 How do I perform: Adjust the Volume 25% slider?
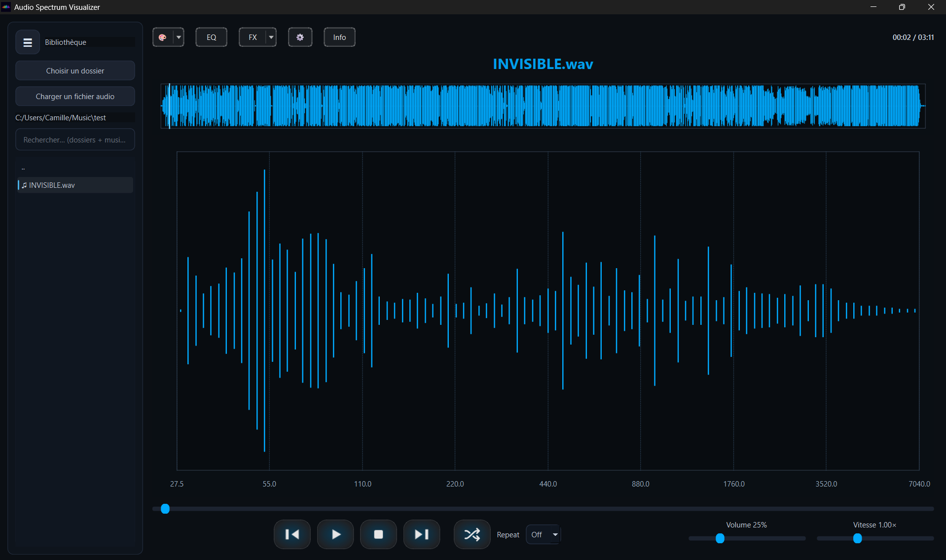[x=720, y=539]
